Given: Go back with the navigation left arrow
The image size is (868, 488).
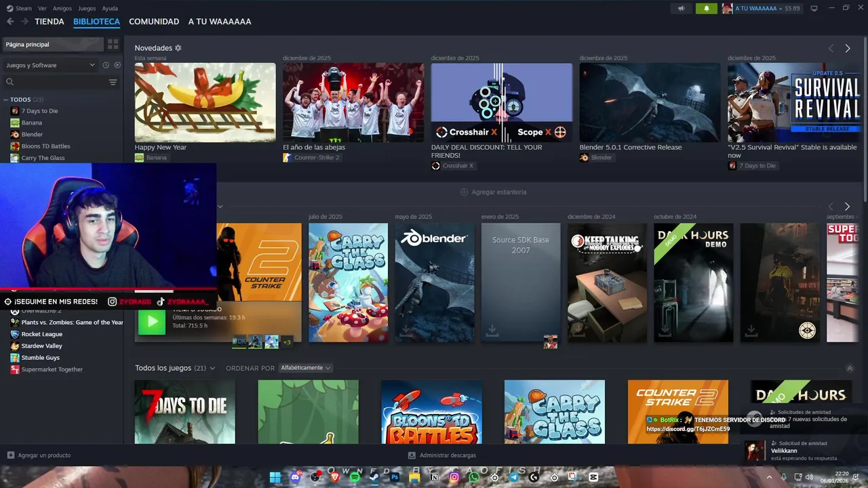Looking at the screenshot, I should coord(10,22).
